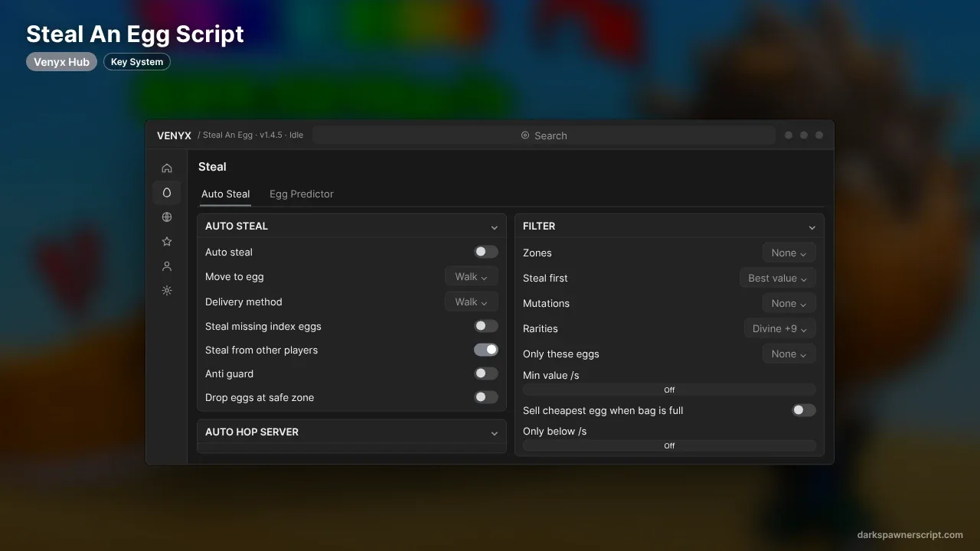Click the VENYX logo text

tap(174, 135)
